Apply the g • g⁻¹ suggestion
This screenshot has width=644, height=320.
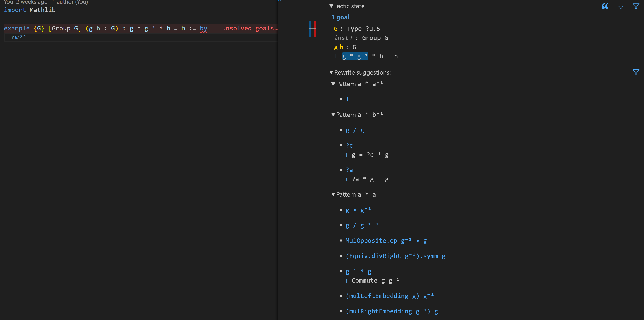(x=358, y=210)
